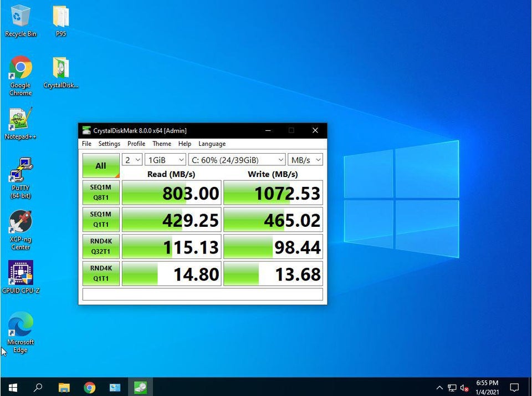Click the Write (MB/s) column header
Screen dimensions: 532x396
point(273,174)
